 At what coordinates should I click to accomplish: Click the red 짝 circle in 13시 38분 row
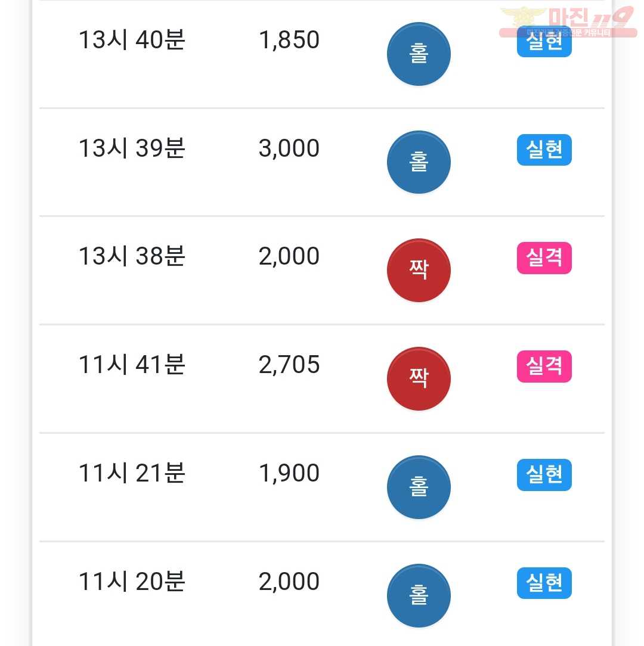point(419,271)
